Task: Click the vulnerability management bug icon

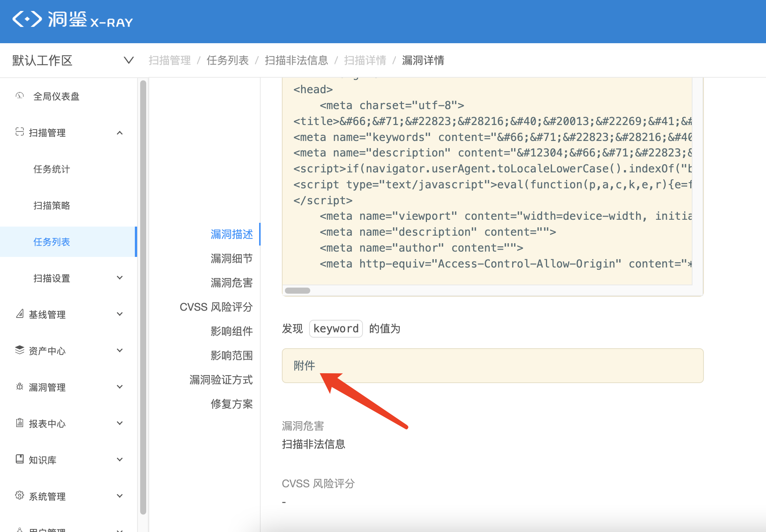Action: pyautogui.click(x=20, y=386)
